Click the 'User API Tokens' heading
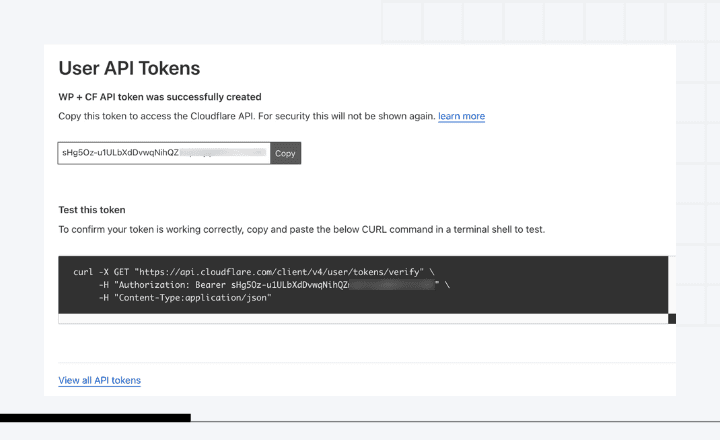Image resolution: width=720 pixels, height=440 pixels. point(130,69)
